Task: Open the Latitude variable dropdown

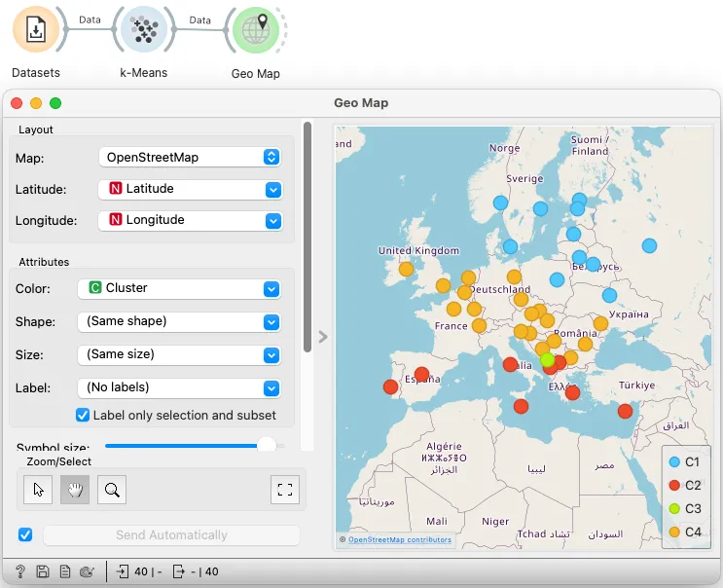Action: tap(190, 189)
